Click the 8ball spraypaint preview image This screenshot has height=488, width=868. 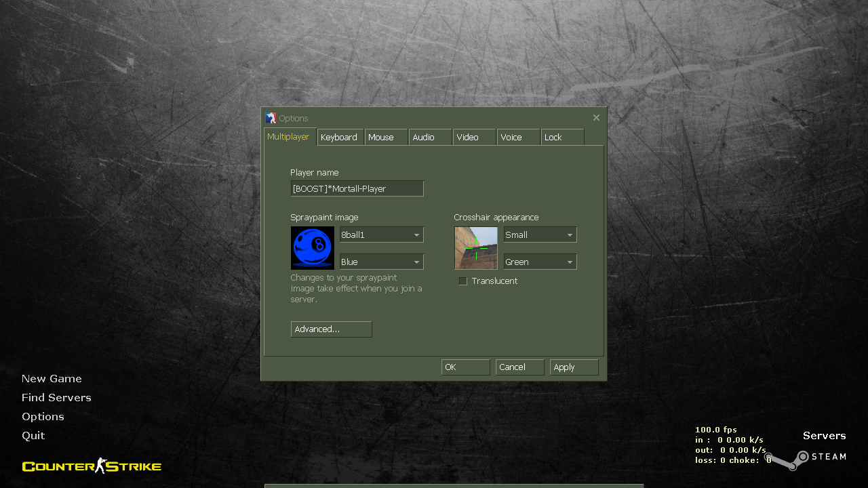coord(313,248)
